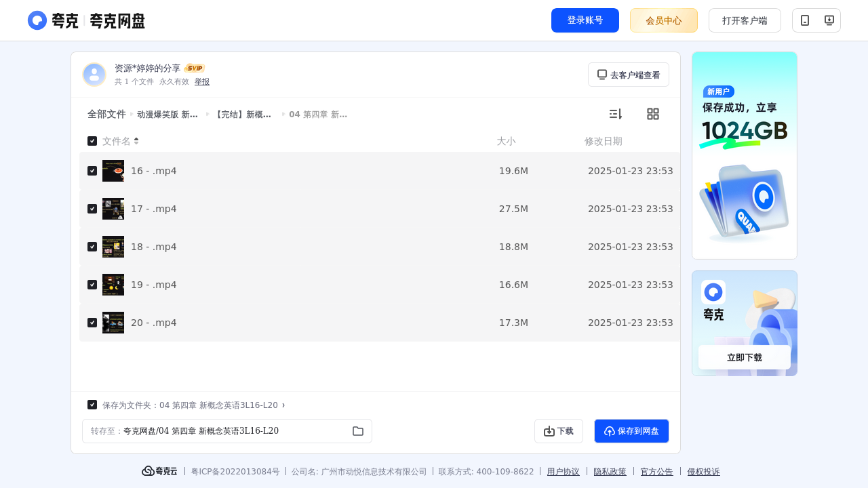Click the 17.3M size value
The height and width of the screenshot is (488, 868).
(x=513, y=323)
